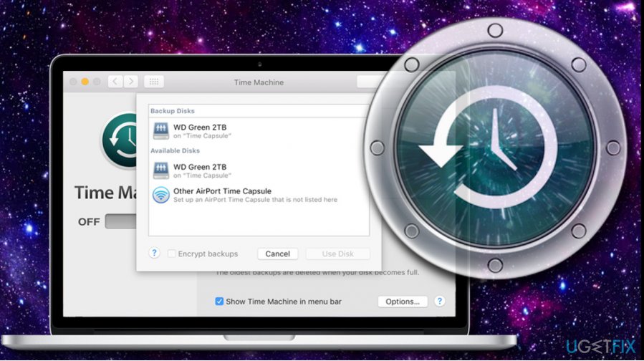Image resolution: width=644 pixels, height=361 pixels.
Task: Click the yellow minimize window button
Action: click(x=85, y=82)
